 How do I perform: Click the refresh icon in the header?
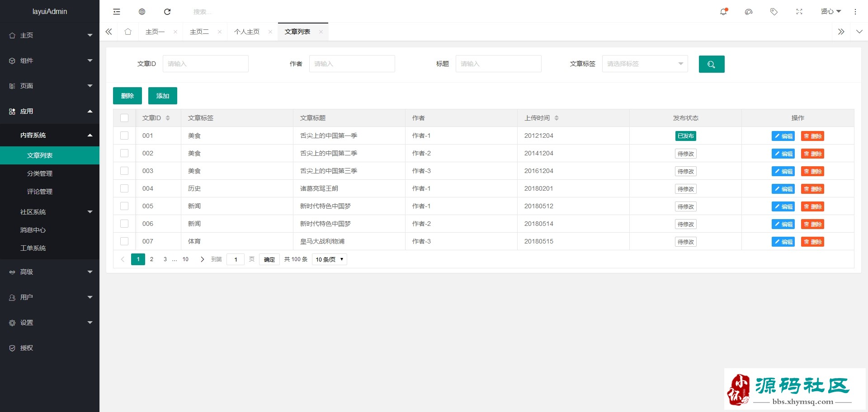(x=167, y=12)
